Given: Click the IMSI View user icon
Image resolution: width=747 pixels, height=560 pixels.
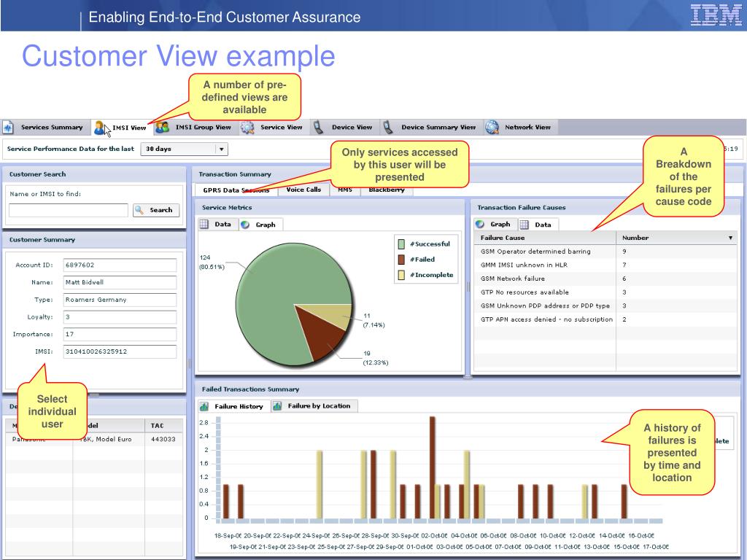Looking at the screenshot, I should (x=99, y=128).
